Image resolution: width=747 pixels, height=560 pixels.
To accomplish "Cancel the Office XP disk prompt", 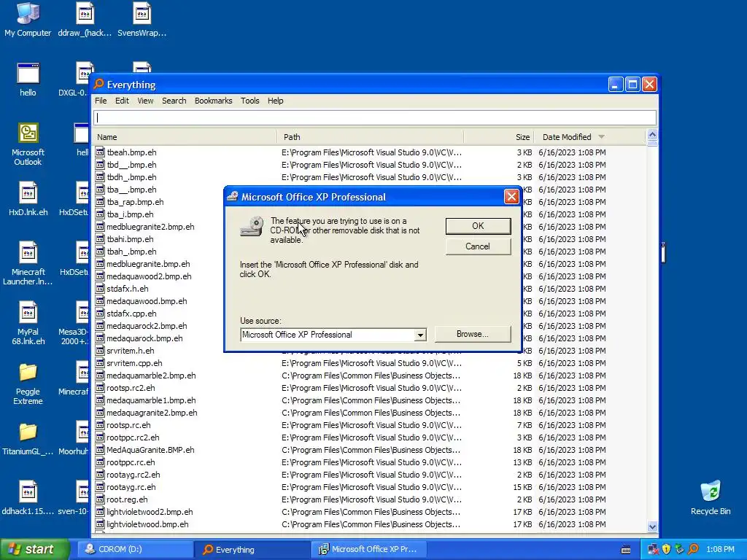I will 478,246.
